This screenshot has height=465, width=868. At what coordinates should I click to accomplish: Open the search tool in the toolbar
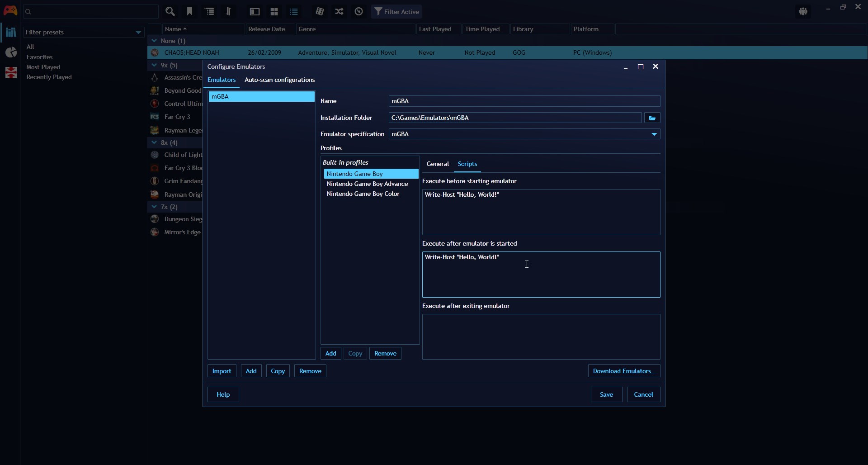[x=170, y=11]
